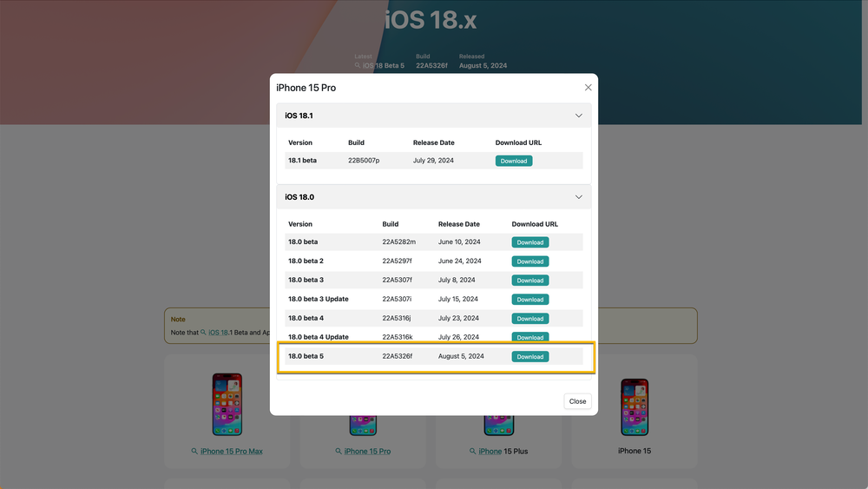Download 18.0 beta 4 build 22A5316j
The image size is (868, 489).
529,319
